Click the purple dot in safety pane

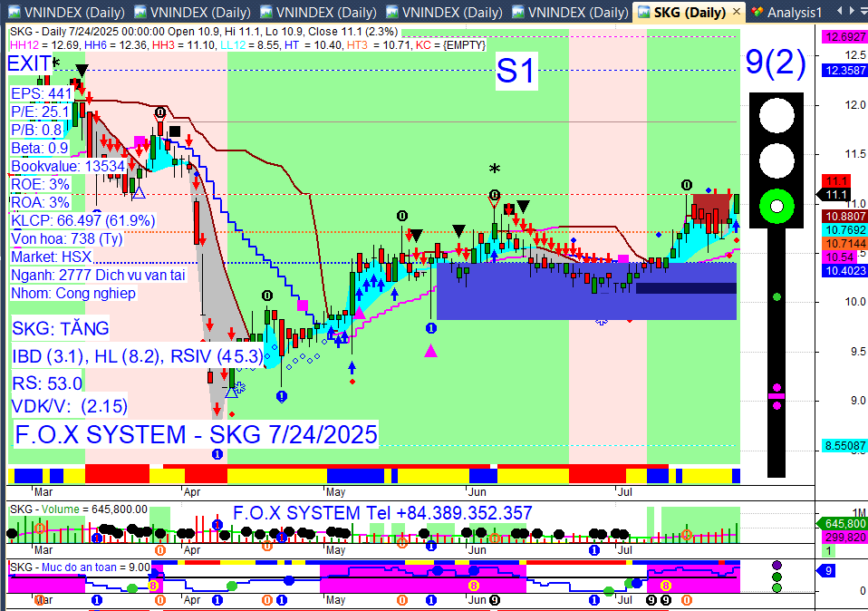[776, 565]
